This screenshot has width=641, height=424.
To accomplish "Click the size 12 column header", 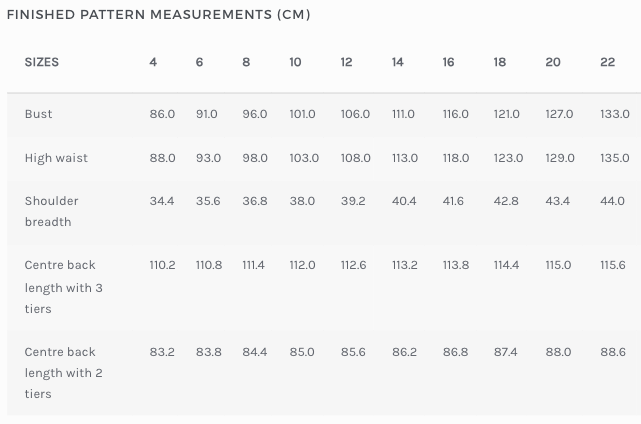I will [x=346, y=62].
